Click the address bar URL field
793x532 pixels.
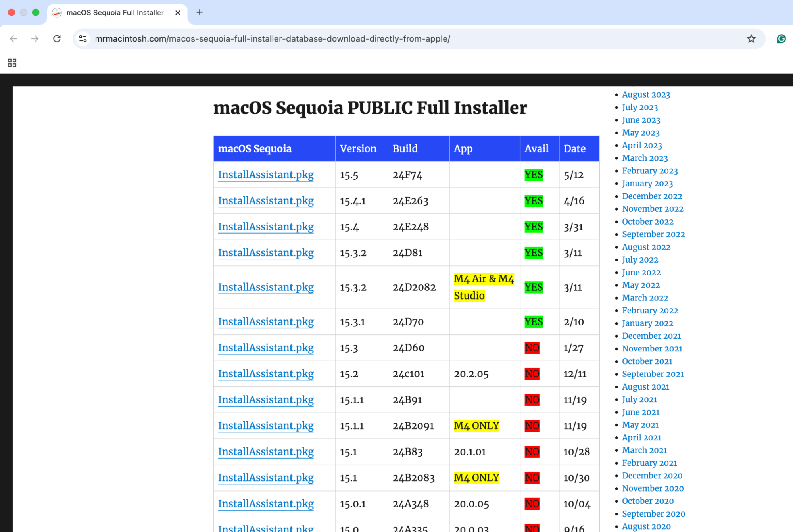[272, 39]
